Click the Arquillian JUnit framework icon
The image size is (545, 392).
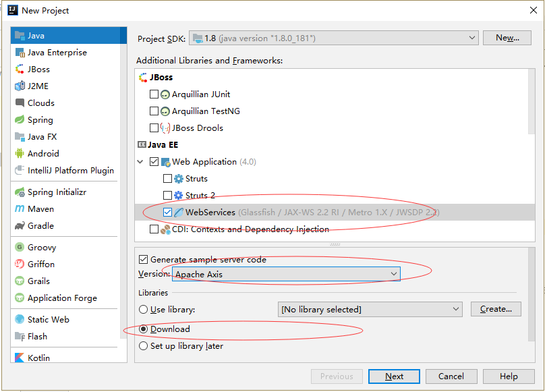click(165, 94)
